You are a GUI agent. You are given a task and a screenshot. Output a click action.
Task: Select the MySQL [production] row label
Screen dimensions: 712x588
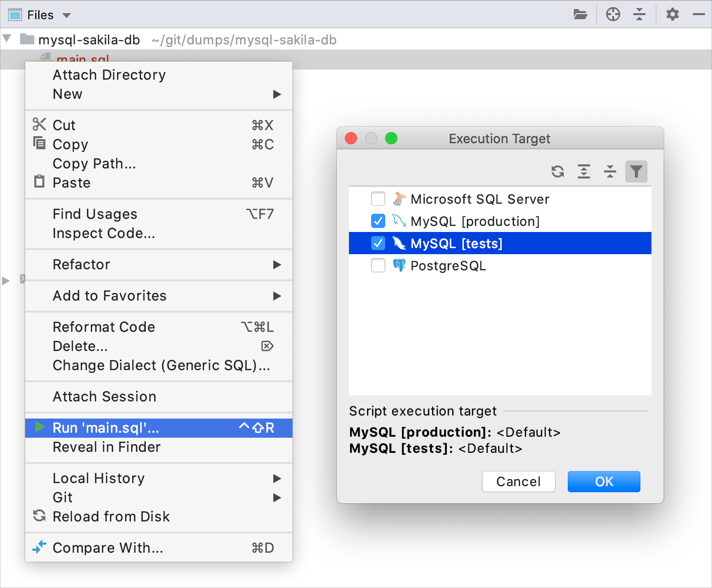tap(475, 221)
